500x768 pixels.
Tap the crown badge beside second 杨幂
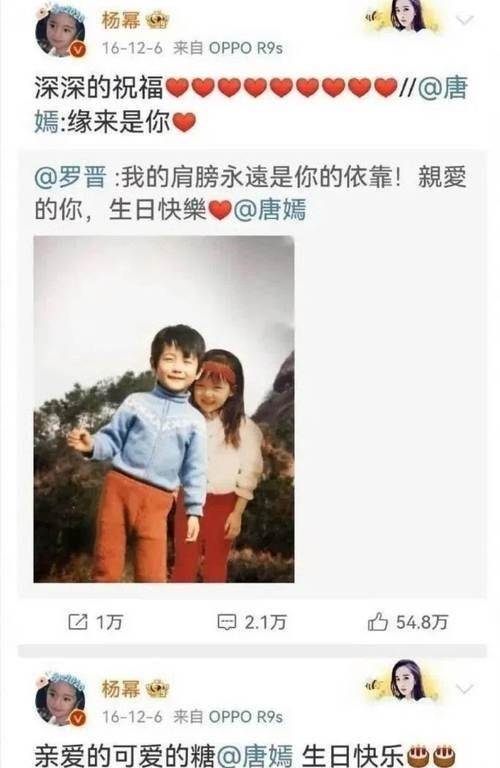[157, 689]
